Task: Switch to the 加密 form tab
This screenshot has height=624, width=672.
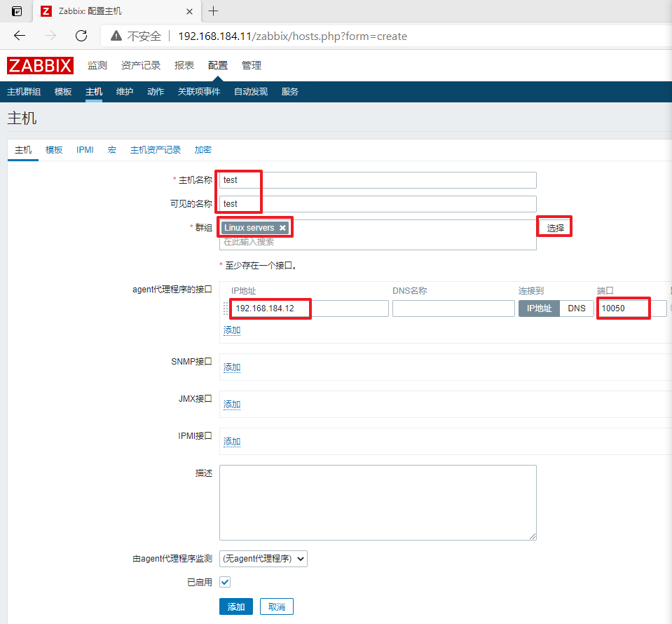Action: (203, 149)
